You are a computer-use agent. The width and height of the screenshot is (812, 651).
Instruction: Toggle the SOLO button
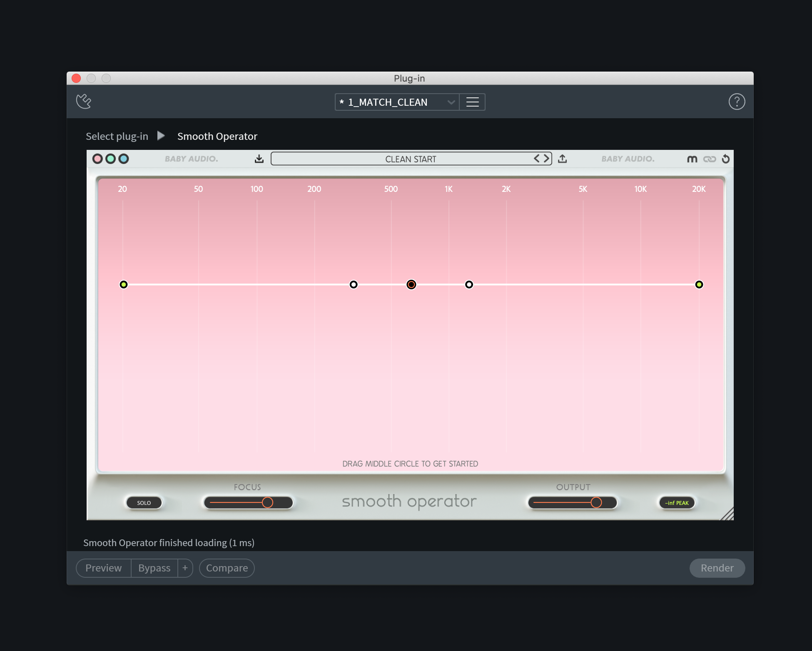pyautogui.click(x=144, y=503)
